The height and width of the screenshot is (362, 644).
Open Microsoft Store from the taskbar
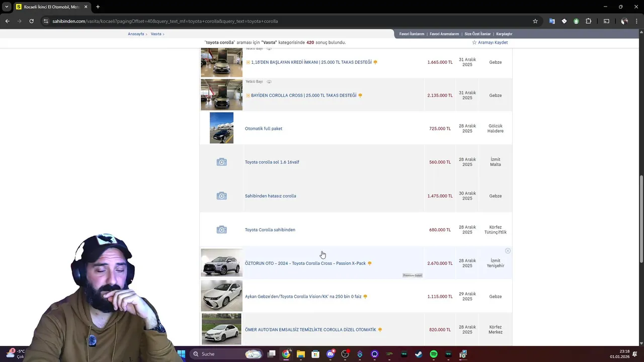click(x=315, y=354)
